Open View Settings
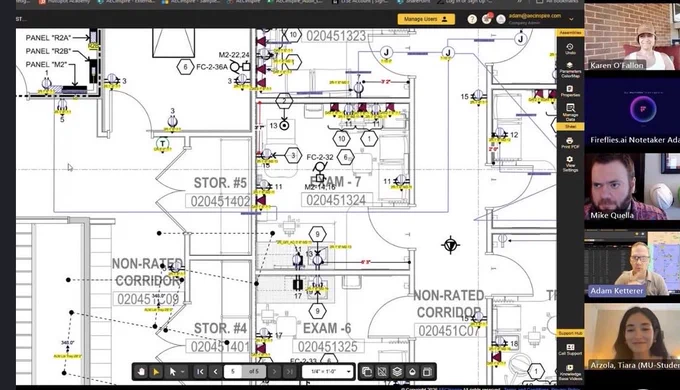The width and height of the screenshot is (680, 390). point(570,164)
